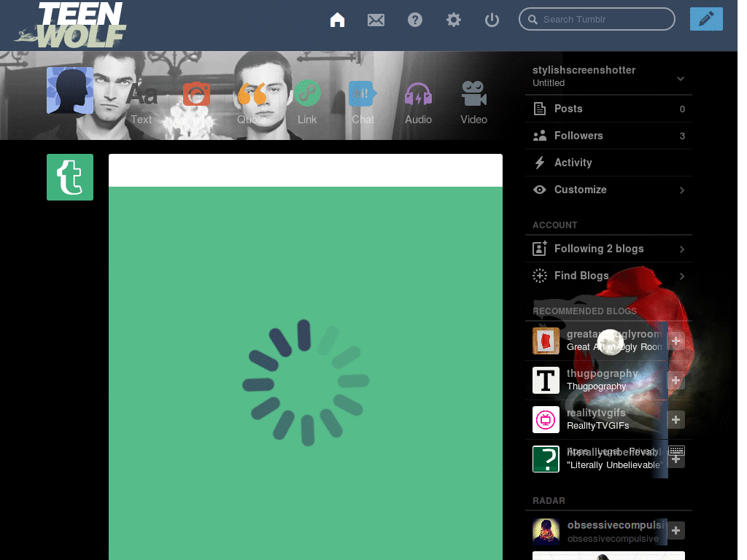The height and width of the screenshot is (560, 747).
Task: Click the blue compose pencil button
Action: pyautogui.click(x=706, y=19)
